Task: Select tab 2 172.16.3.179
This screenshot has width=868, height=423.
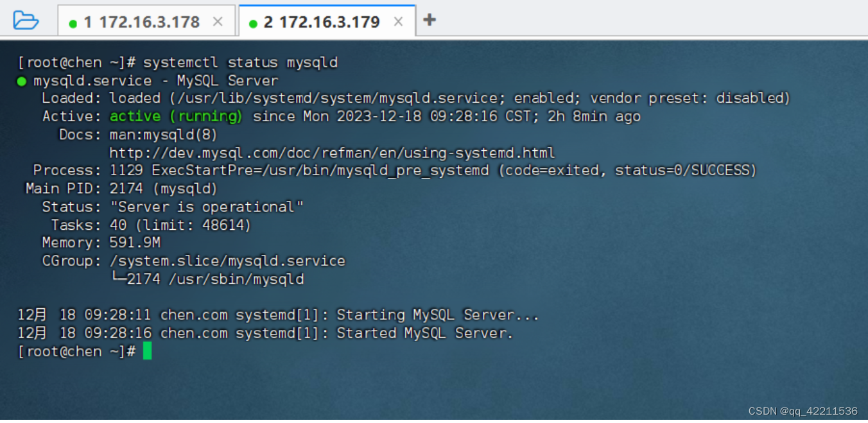Action: (327, 22)
